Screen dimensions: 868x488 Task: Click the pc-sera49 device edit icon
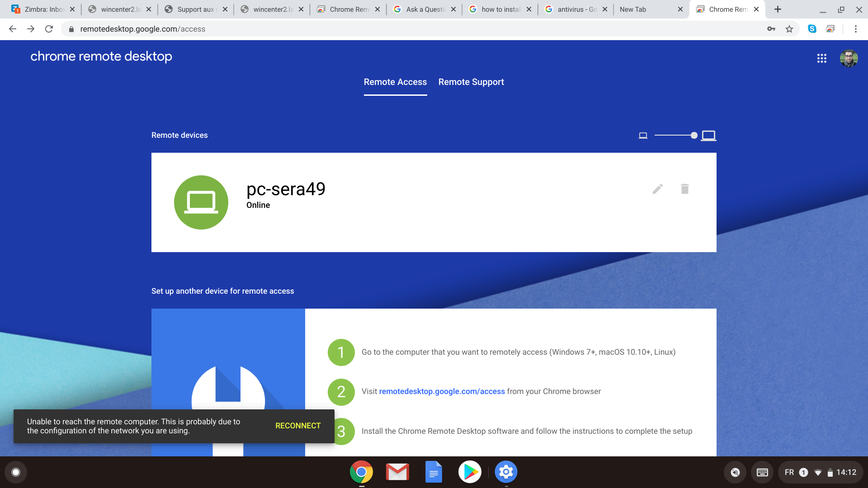(657, 189)
